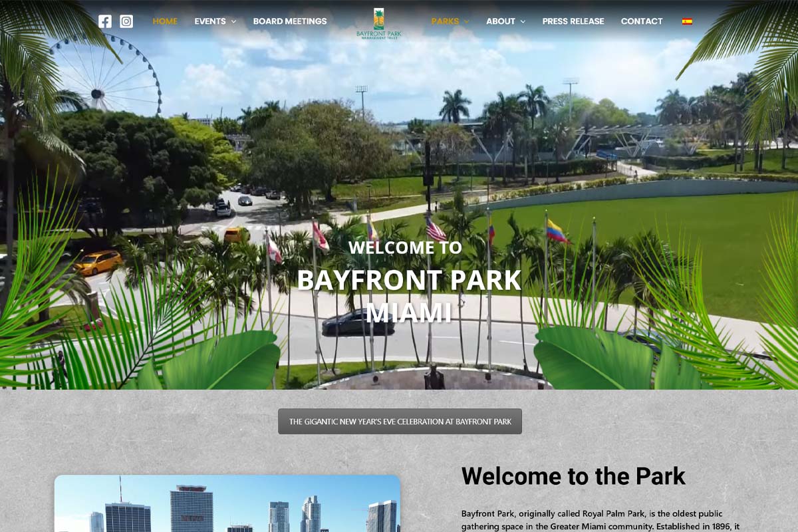The height and width of the screenshot is (532, 798).
Task: Expand the Events dropdown chevron
Action: (x=233, y=22)
